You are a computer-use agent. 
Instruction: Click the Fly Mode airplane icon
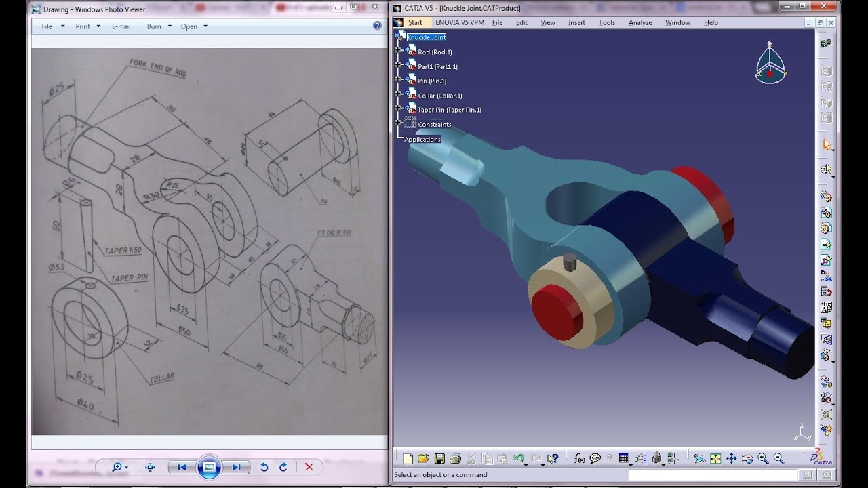[x=700, y=459]
